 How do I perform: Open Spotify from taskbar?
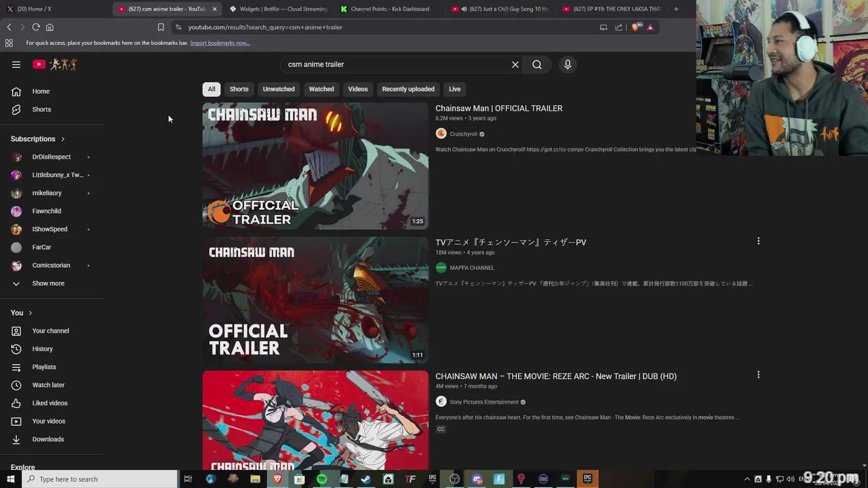point(321,479)
